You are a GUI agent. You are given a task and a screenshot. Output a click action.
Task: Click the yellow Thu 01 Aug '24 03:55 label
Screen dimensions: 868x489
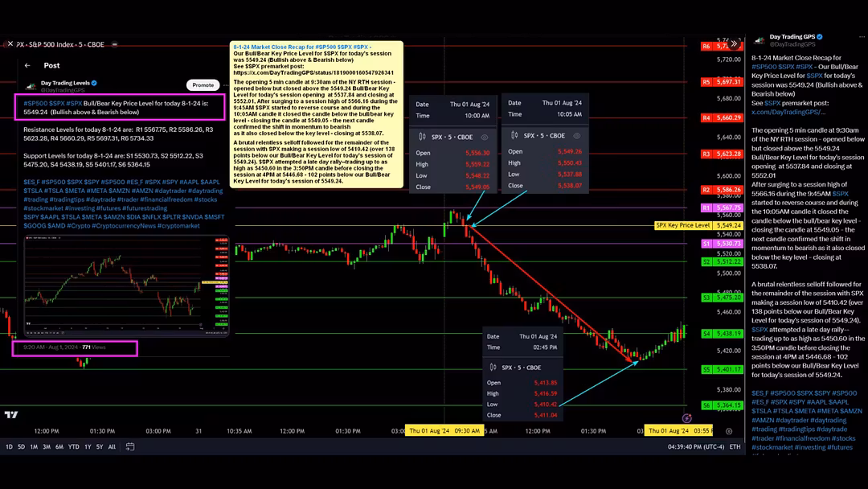click(679, 431)
